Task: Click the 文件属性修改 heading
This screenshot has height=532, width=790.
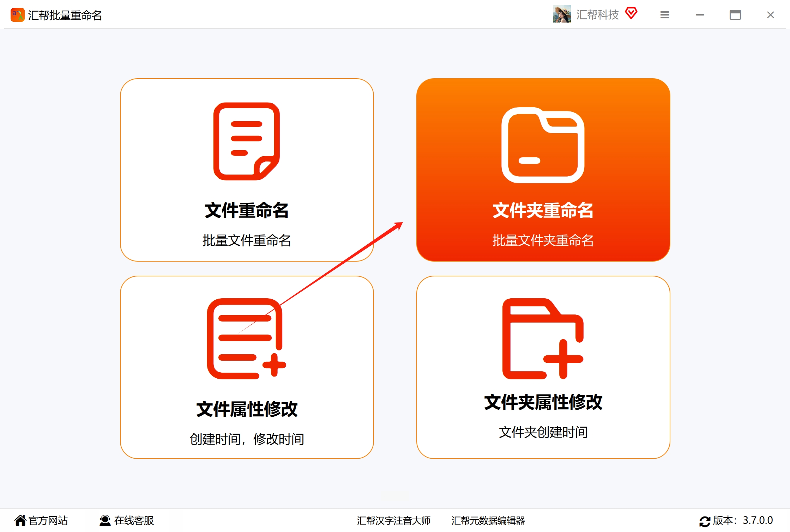Action: pyautogui.click(x=246, y=409)
